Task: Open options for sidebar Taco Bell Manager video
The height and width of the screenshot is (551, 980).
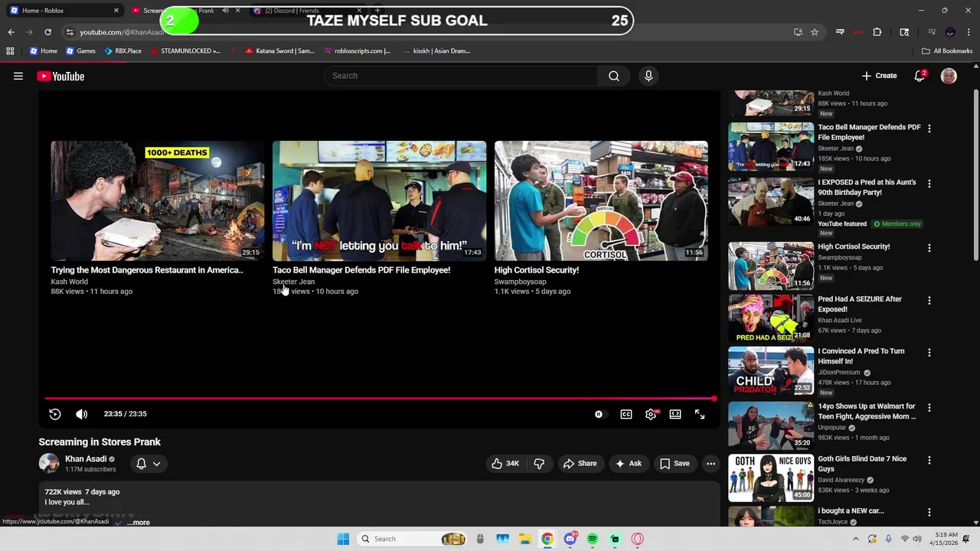Action: tap(929, 129)
